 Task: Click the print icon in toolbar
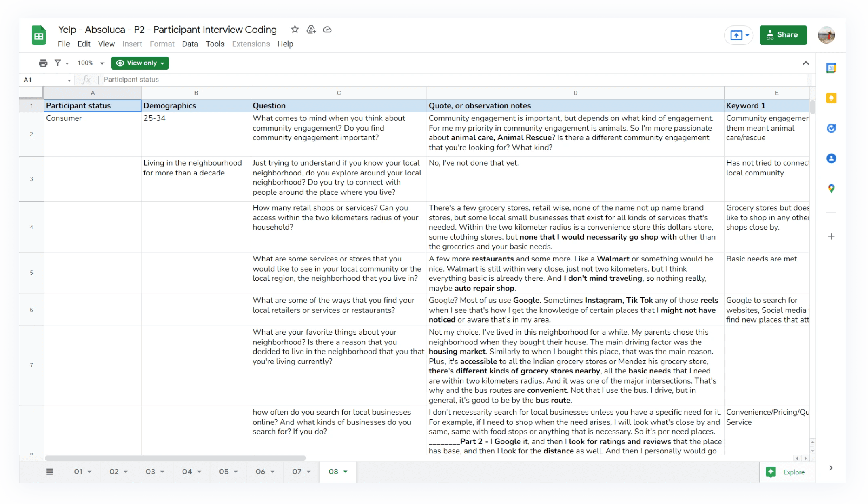click(43, 63)
